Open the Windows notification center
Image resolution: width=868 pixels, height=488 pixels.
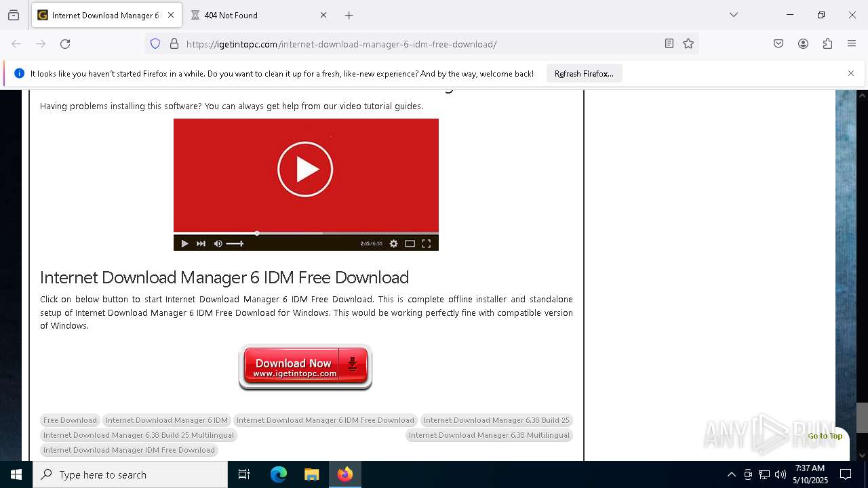click(846, 474)
